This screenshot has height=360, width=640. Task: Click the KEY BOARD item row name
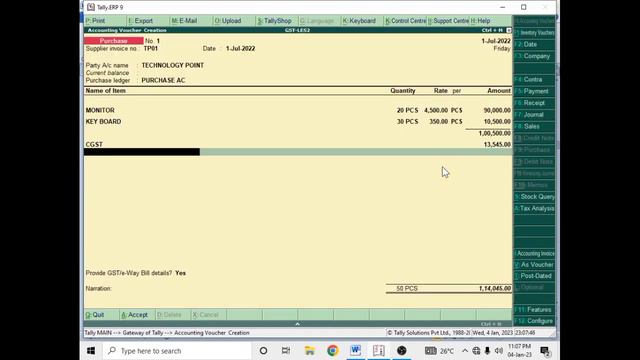(103, 122)
